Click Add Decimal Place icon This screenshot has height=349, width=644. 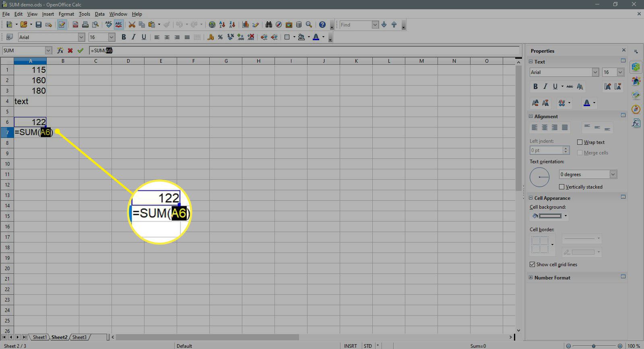(241, 37)
